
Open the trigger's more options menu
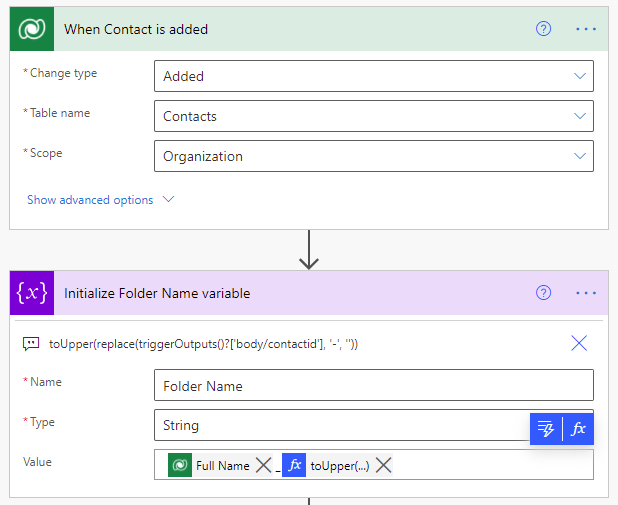pos(586,29)
